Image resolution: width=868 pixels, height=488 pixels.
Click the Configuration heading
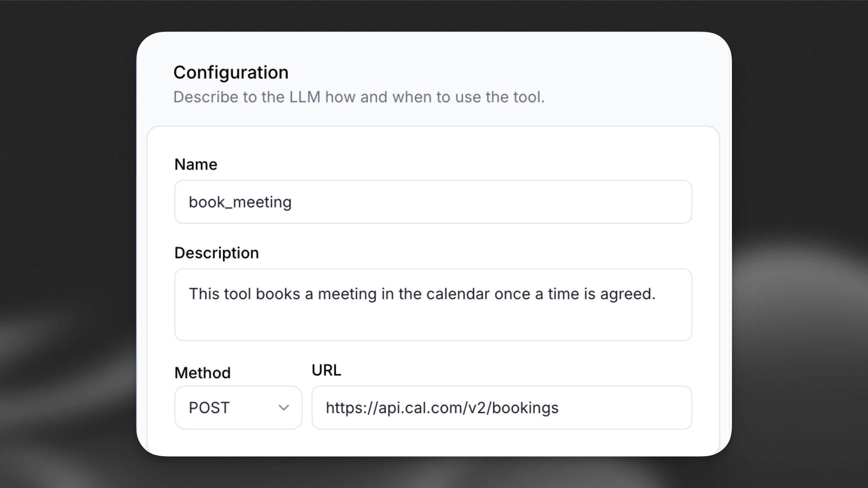231,72
